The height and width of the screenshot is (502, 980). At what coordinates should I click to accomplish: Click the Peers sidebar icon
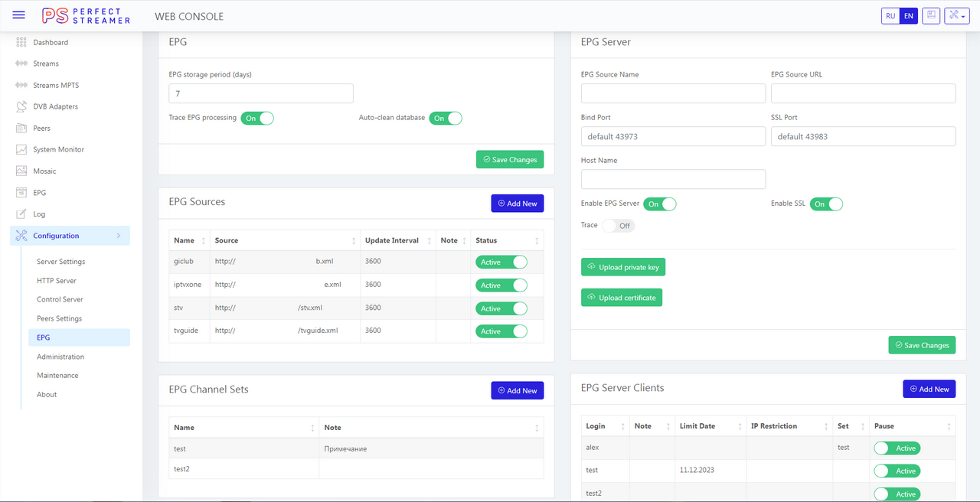tap(21, 128)
